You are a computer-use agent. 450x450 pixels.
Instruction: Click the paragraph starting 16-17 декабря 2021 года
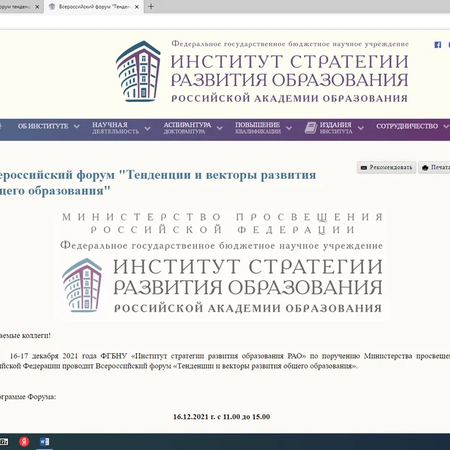tap(225, 361)
